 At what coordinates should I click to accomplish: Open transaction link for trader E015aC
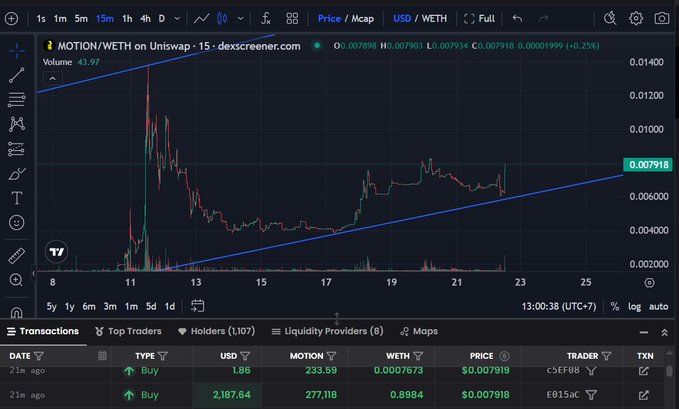[643, 395]
